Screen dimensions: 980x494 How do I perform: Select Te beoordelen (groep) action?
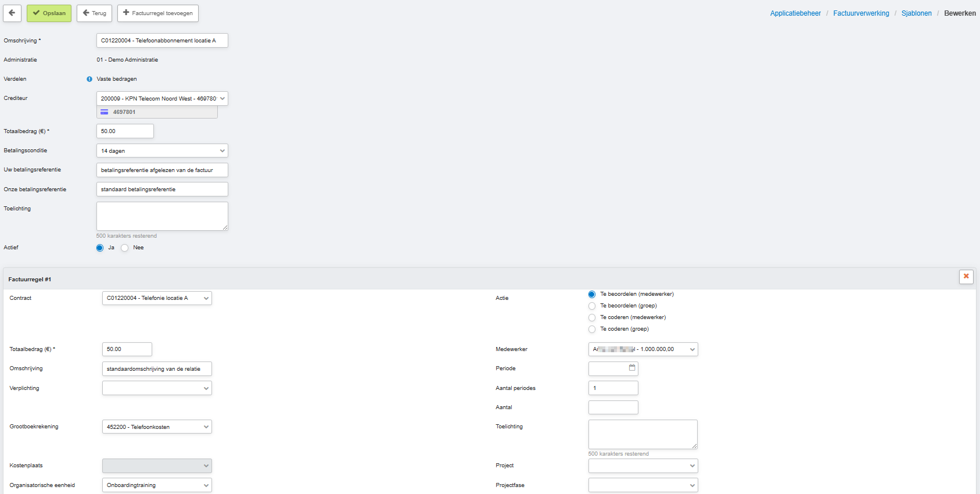point(592,306)
